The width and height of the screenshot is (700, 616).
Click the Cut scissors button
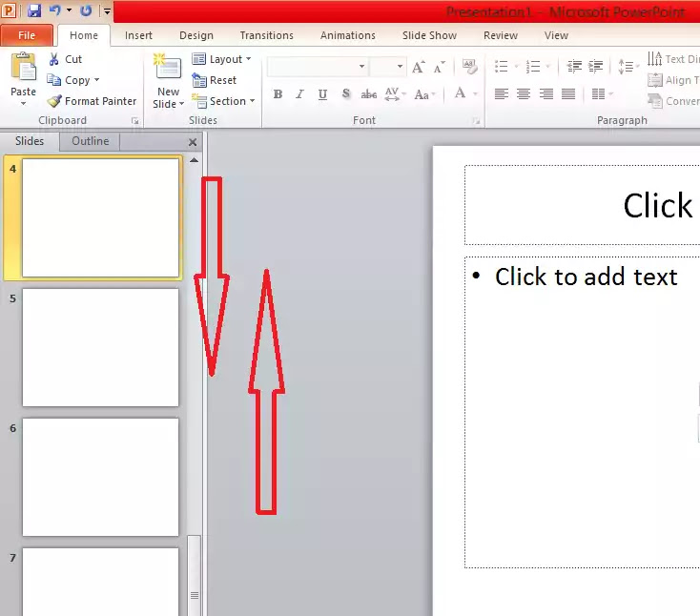(x=65, y=59)
